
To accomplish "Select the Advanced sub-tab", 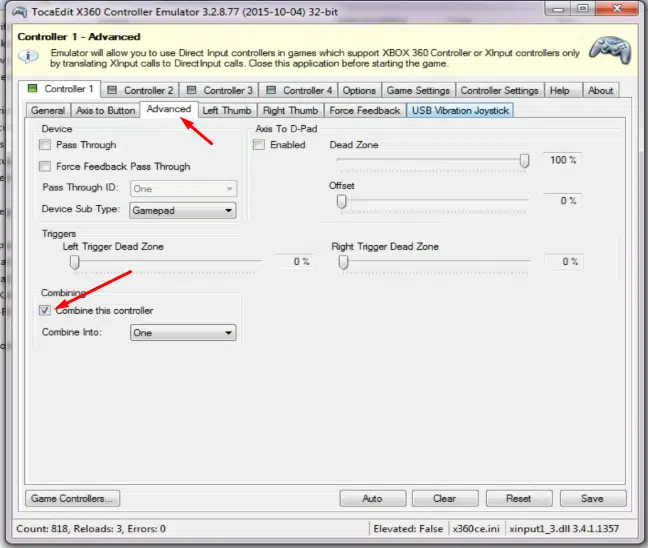I will pos(169,109).
